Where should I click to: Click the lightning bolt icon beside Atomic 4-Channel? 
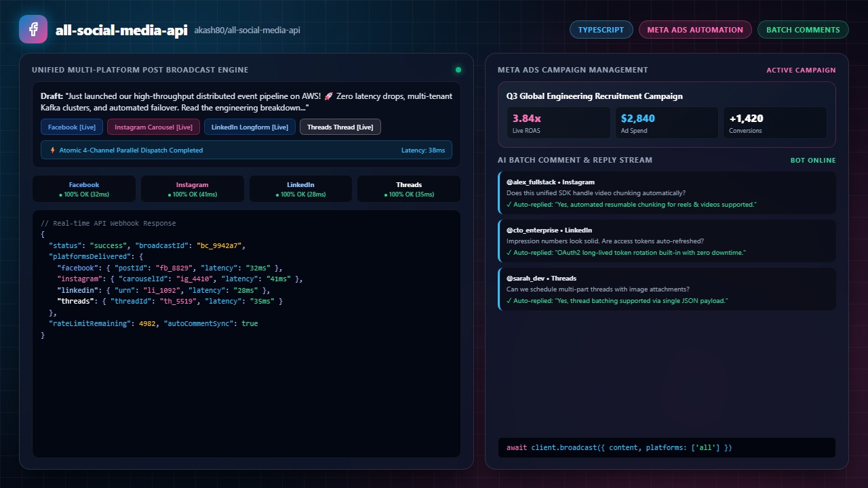(52, 150)
